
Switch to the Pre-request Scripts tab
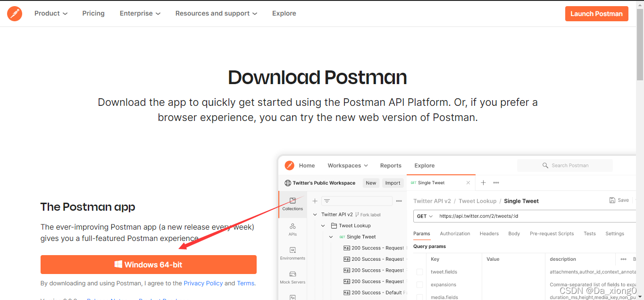point(552,233)
